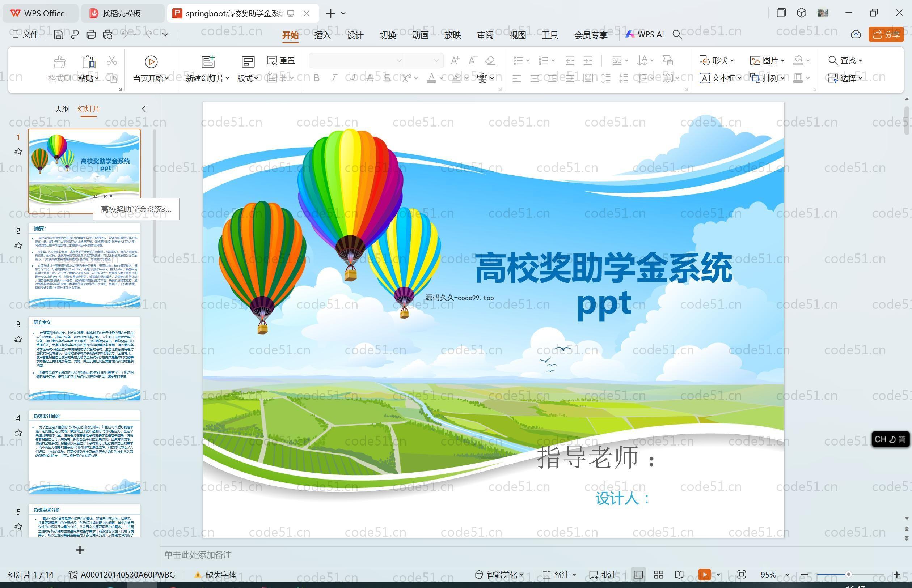
Task: Open the Picture (图片) dropdown
Action: click(x=767, y=60)
